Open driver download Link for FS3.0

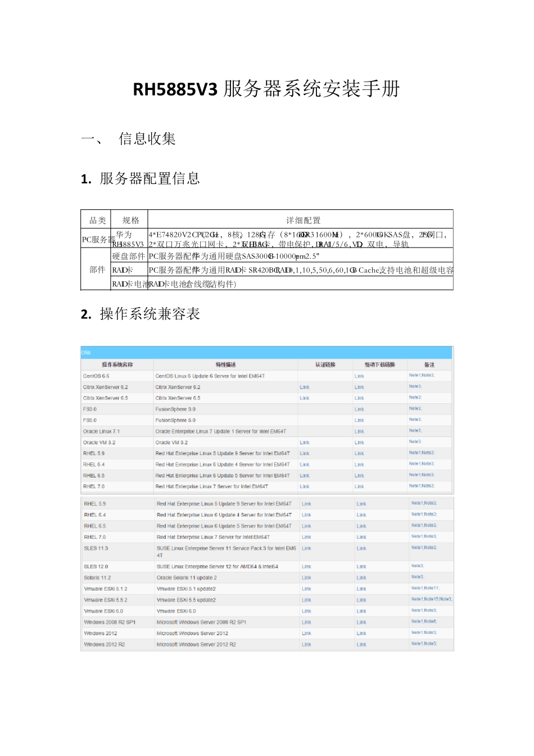pyautogui.click(x=359, y=409)
